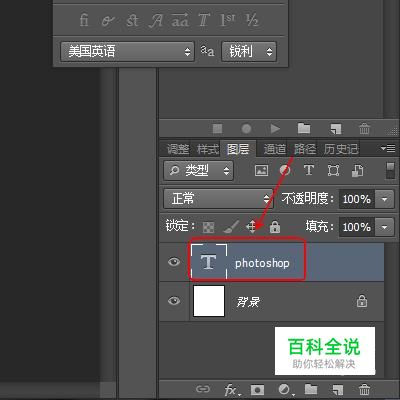The width and height of the screenshot is (400, 400).
Task: Open the 填充 slider arrow
Action: coord(384,227)
